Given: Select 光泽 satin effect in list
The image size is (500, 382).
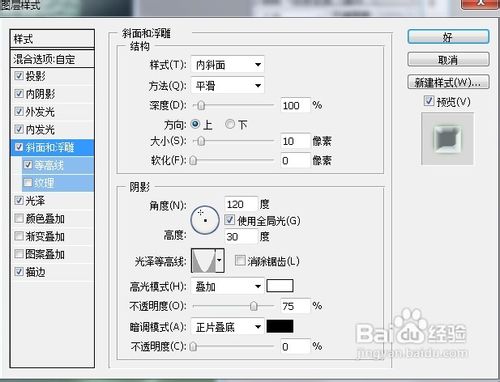Looking at the screenshot, I should 52,201.
